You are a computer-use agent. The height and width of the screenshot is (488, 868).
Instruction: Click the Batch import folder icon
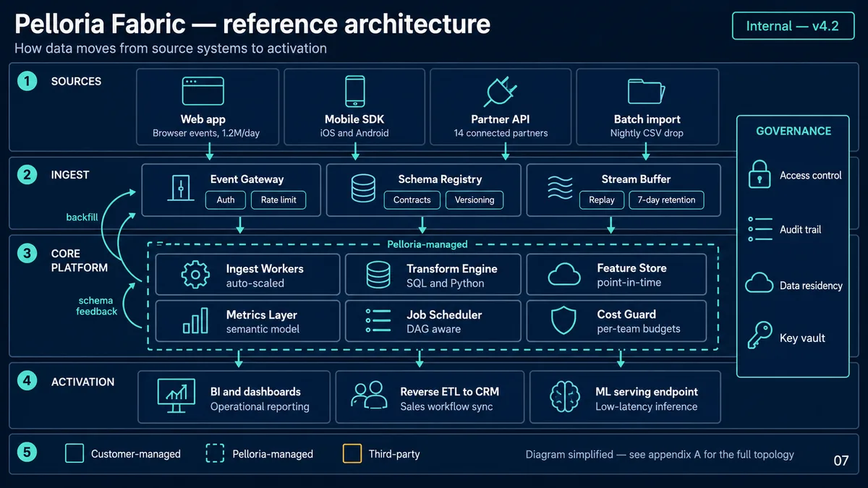coord(646,92)
